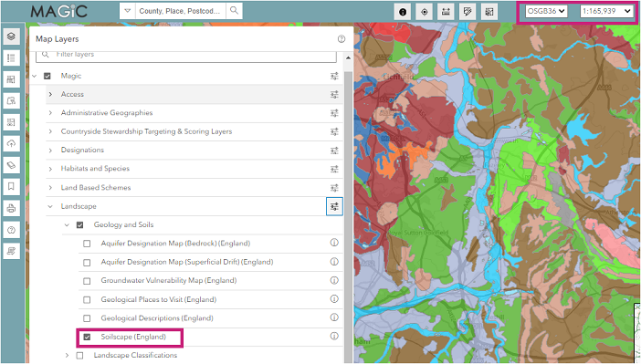
Task: Open the 1:165,939 map scale dropdown
Action: point(606,11)
